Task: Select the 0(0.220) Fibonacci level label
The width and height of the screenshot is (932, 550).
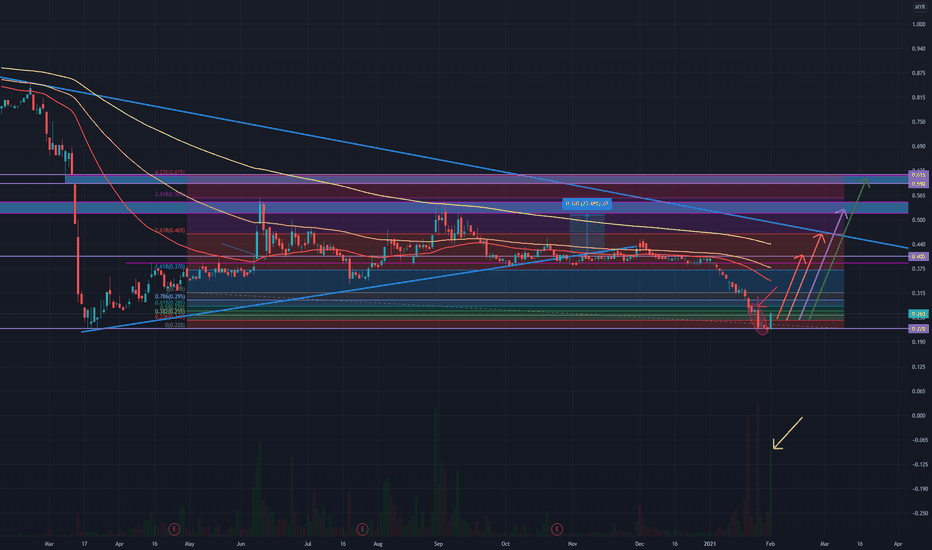Action: [175, 325]
